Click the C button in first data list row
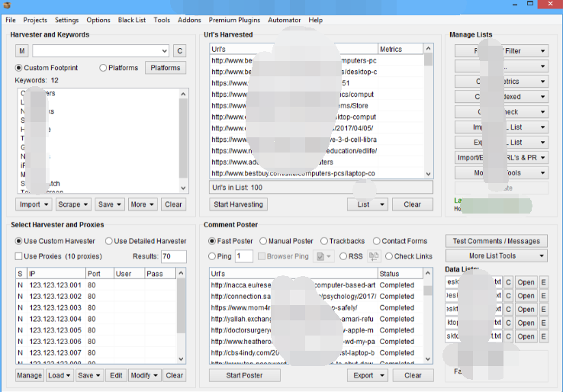Viewport: 563px width, 392px height. (509, 282)
